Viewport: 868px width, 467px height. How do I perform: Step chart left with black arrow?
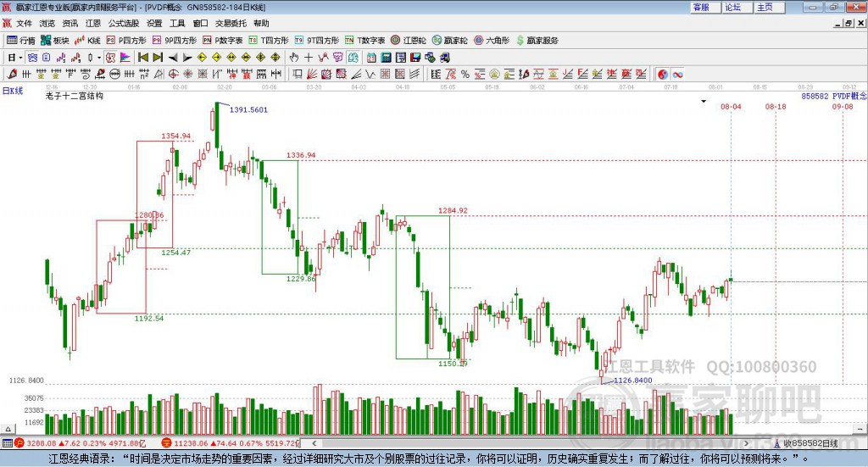(173, 58)
